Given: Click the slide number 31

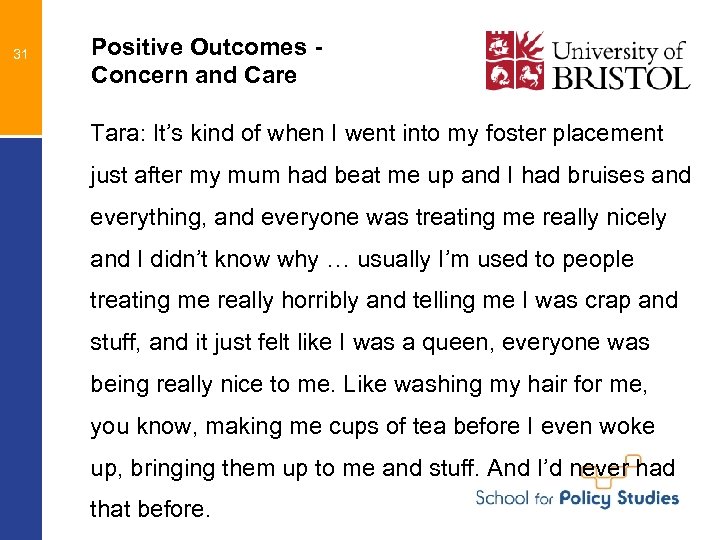Looking at the screenshot, I should click(x=19, y=54).
